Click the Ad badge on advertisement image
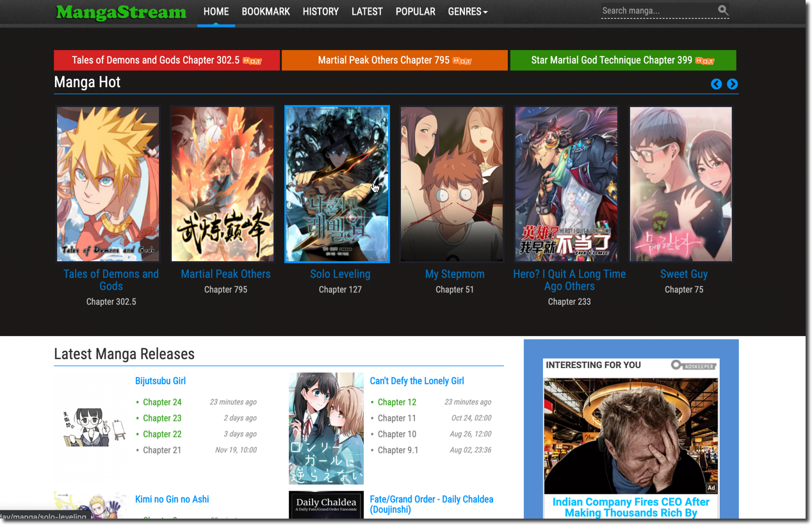This screenshot has height=525, width=812. point(711,488)
